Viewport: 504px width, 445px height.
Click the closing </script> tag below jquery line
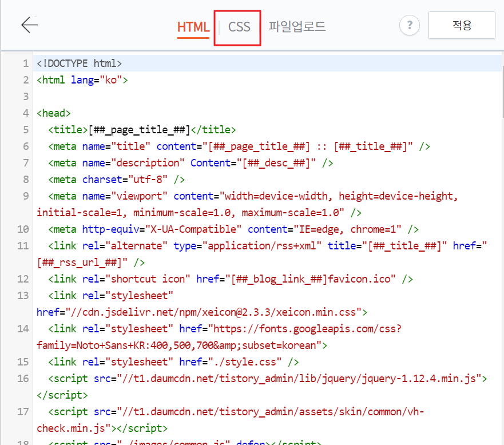coord(62,395)
